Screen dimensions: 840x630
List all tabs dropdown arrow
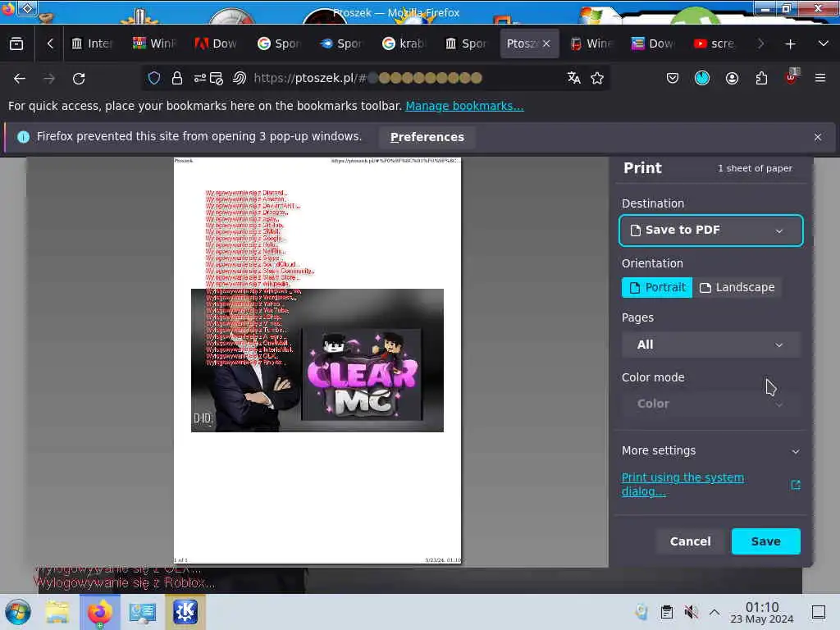[x=824, y=44]
